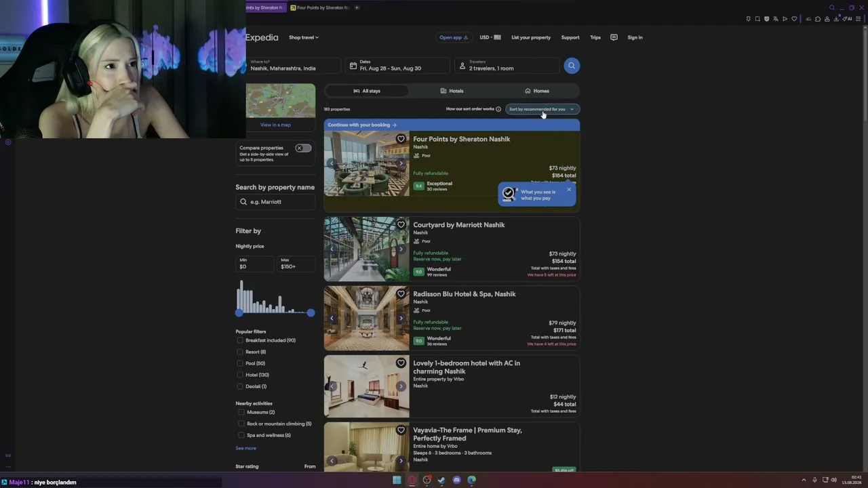Open the Sort by recommended dropdown

click(542, 109)
